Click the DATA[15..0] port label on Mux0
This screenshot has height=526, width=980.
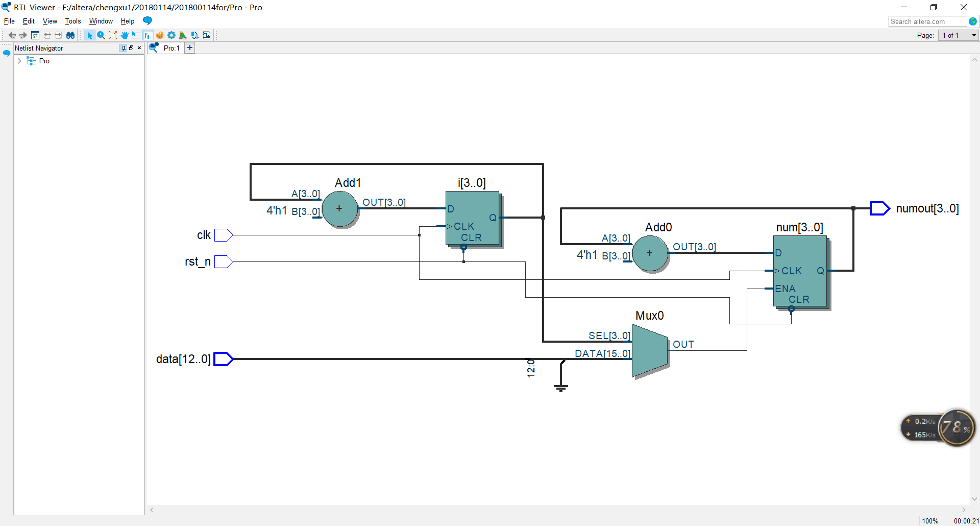click(x=603, y=353)
